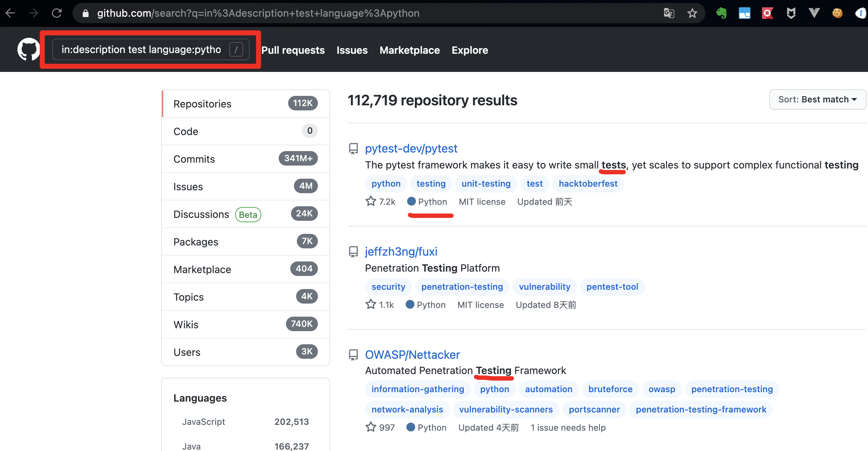Open the pytest-dev/pytest repository link
The height and width of the screenshot is (451, 868).
(411, 149)
